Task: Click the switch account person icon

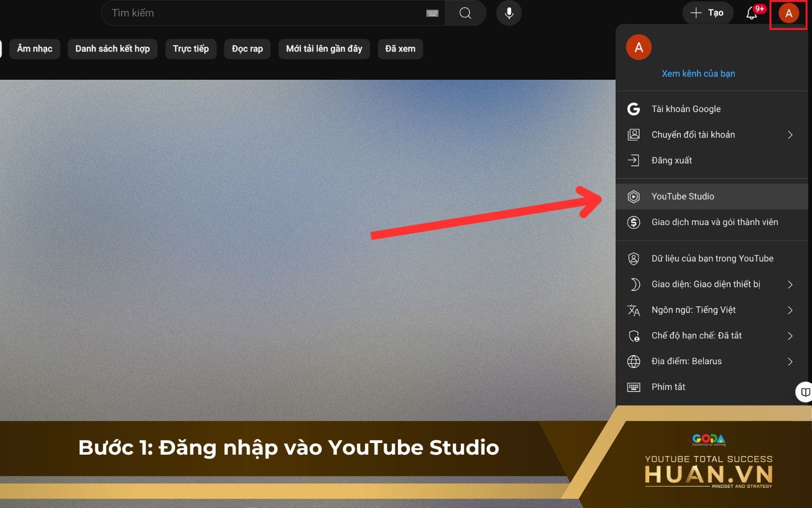Action: click(633, 135)
